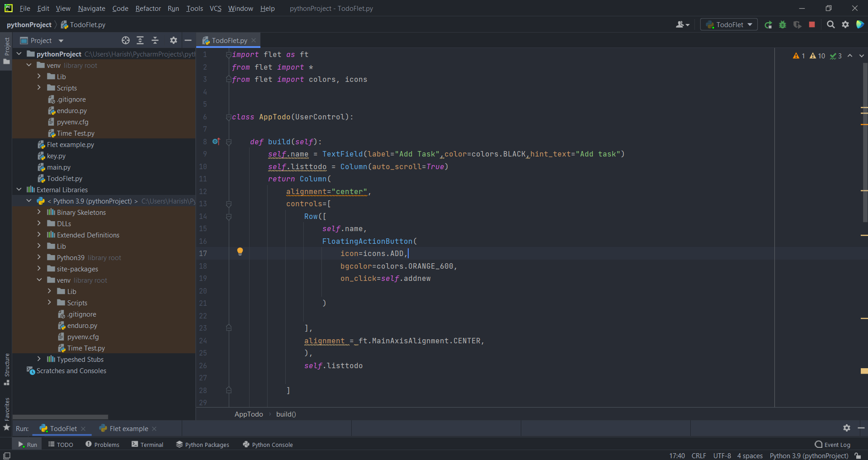This screenshot has height=460, width=868.
Task: Click the Select Opened File target icon
Action: click(x=126, y=41)
